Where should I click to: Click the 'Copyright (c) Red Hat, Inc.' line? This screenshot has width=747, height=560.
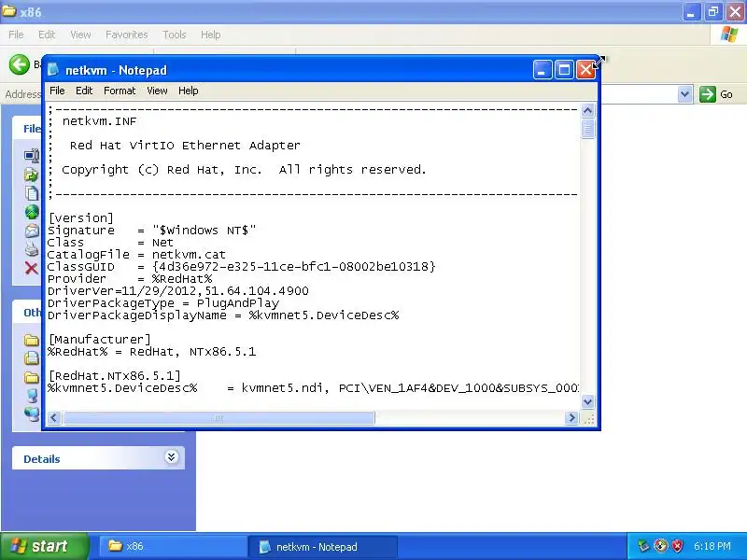click(x=244, y=170)
